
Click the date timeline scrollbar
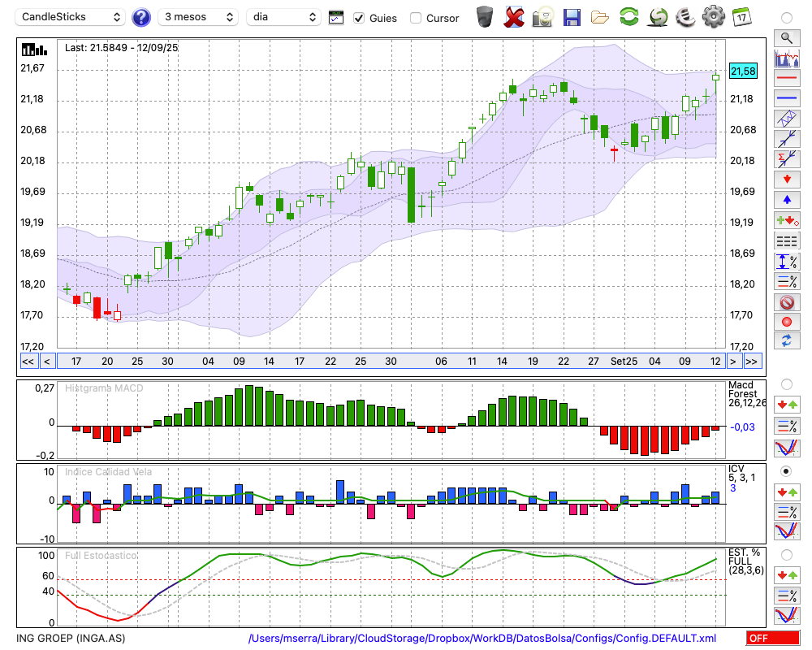pyautogui.click(x=391, y=362)
